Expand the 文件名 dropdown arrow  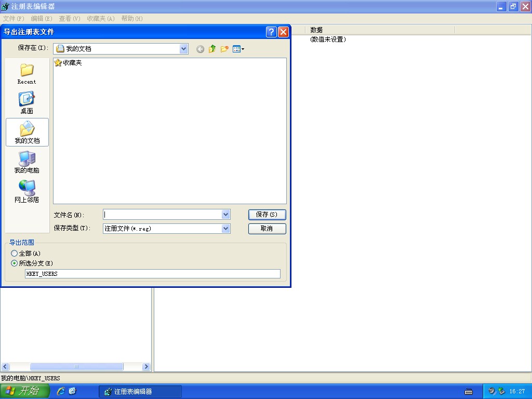pos(226,215)
